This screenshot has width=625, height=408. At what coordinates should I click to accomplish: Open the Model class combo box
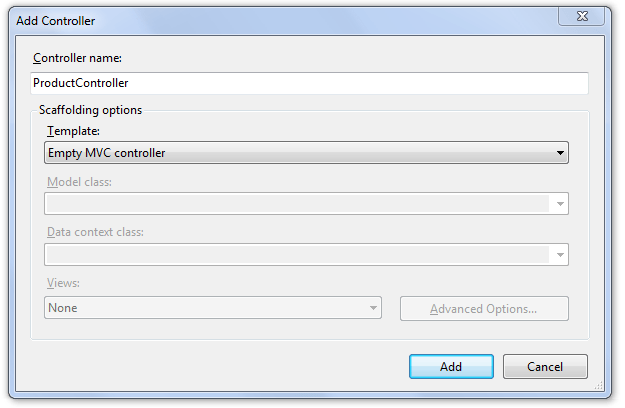[x=306, y=204]
